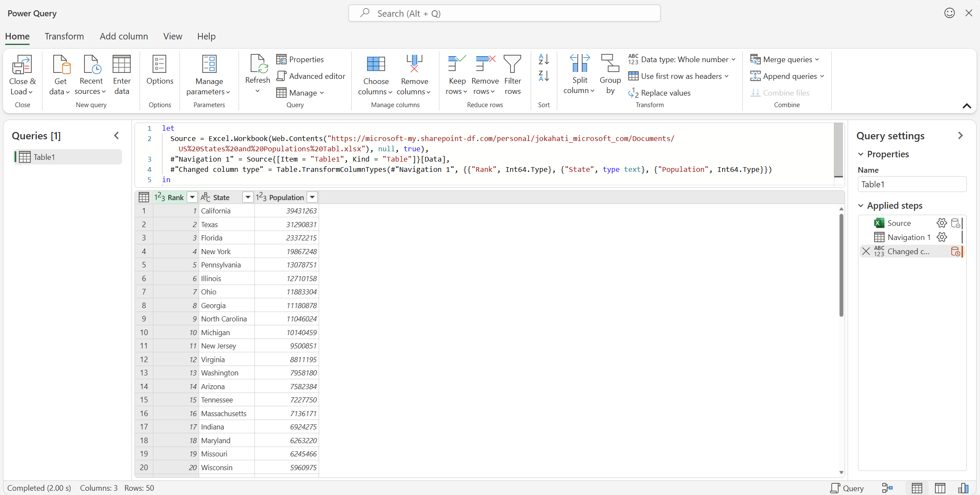Open settings gear for the Source step

[x=941, y=223]
